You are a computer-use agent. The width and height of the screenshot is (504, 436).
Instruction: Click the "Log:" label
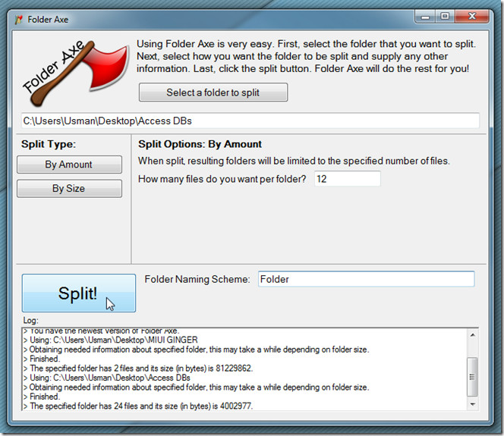tap(31, 321)
